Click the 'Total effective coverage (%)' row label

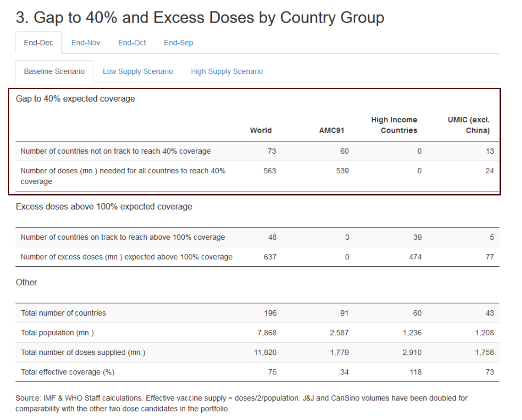click(67, 372)
